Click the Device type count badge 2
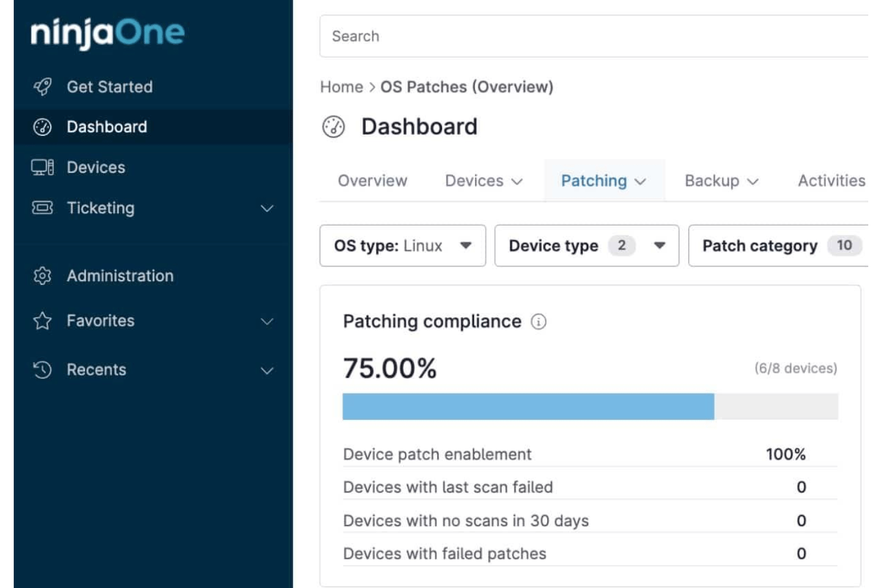882x588 pixels. click(x=622, y=245)
